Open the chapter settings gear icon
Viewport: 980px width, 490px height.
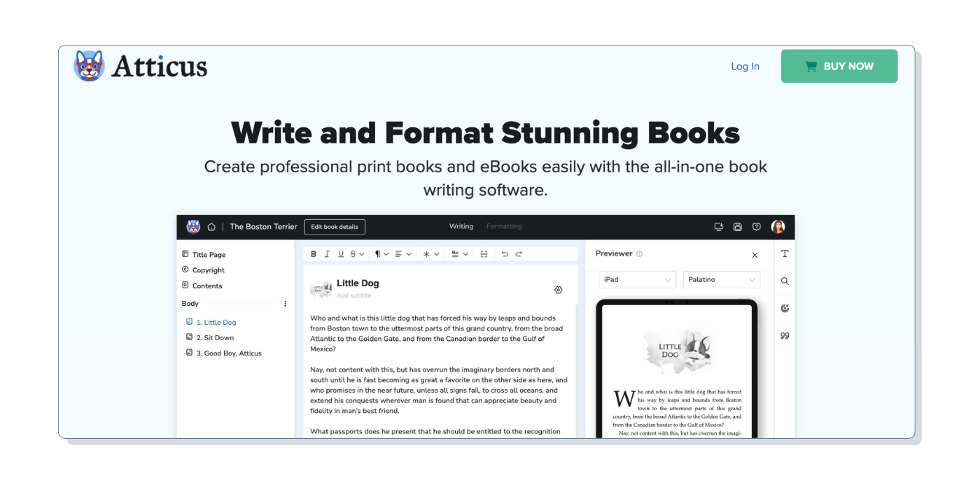[558, 290]
